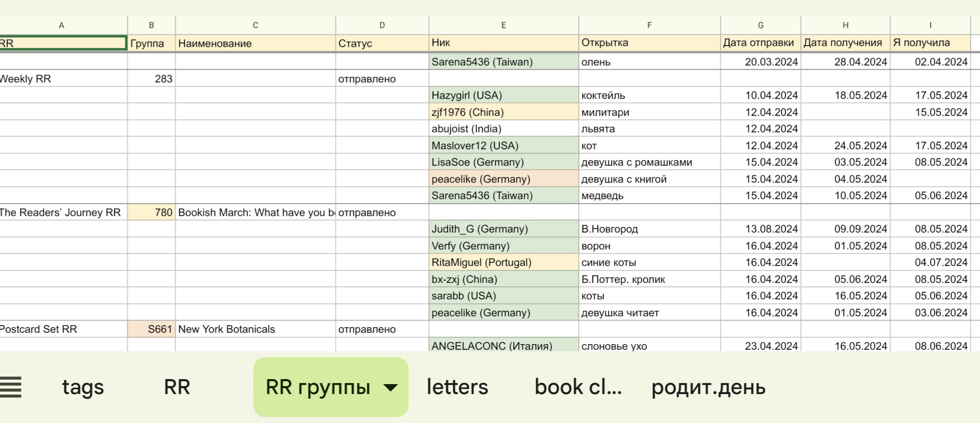Open the all-sheets list hamburger icon
This screenshot has width=980, height=423.
click(10, 387)
